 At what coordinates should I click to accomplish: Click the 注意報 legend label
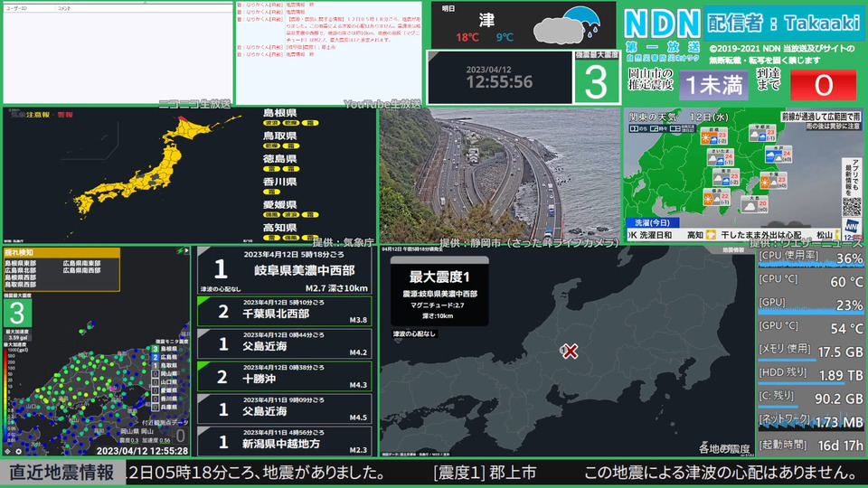(x=38, y=115)
